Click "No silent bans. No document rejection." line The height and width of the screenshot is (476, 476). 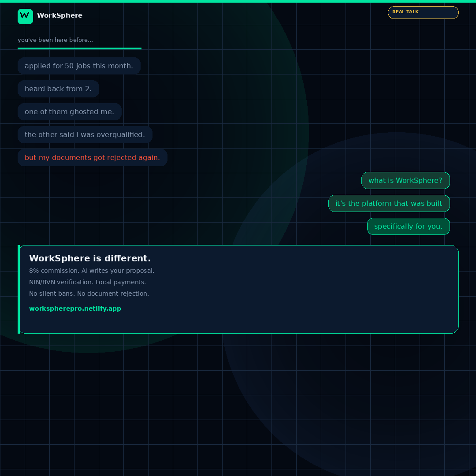tap(89, 294)
